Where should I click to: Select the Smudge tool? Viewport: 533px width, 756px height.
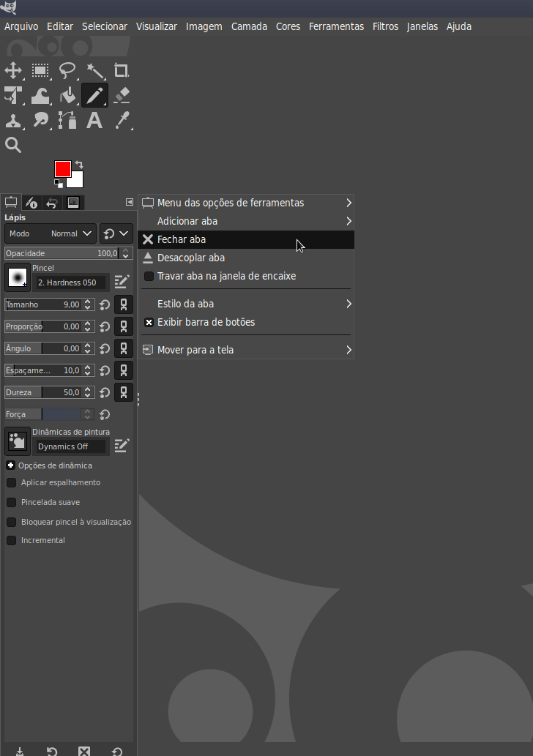click(x=40, y=121)
